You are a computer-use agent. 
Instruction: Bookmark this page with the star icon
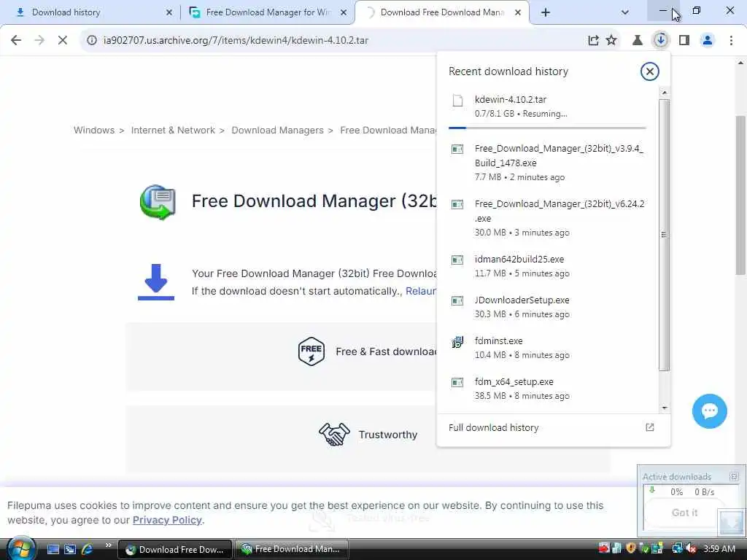[x=612, y=41]
